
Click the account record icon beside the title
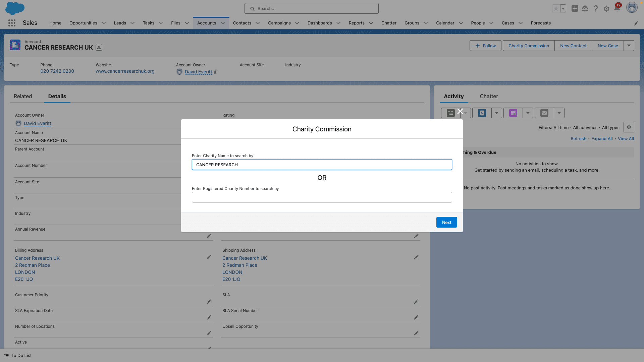click(x=15, y=45)
